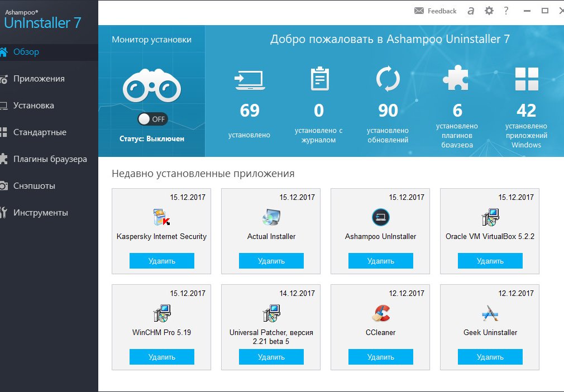The height and width of the screenshot is (392, 564).
Task: Open settings via gear icon
Action: pos(489,11)
